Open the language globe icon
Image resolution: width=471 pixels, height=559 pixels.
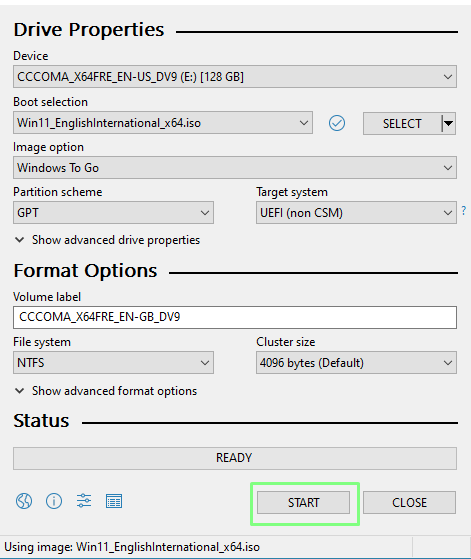pos(24,501)
